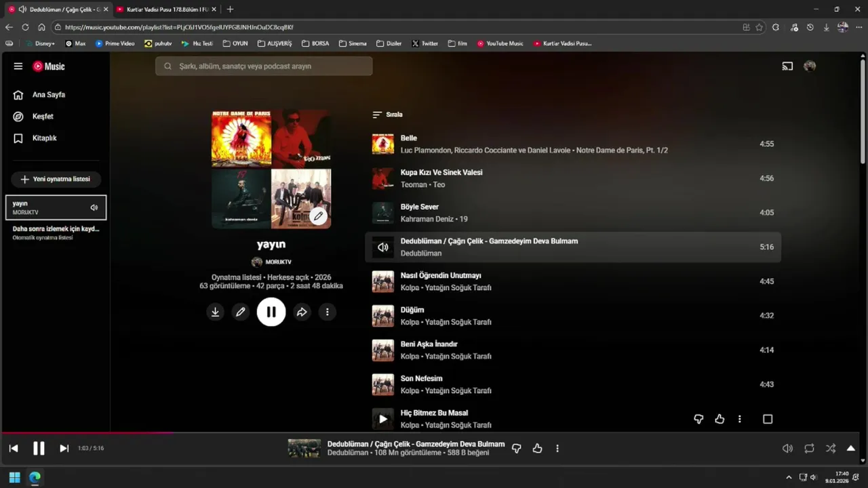Share the yayın playlist

click(x=302, y=312)
